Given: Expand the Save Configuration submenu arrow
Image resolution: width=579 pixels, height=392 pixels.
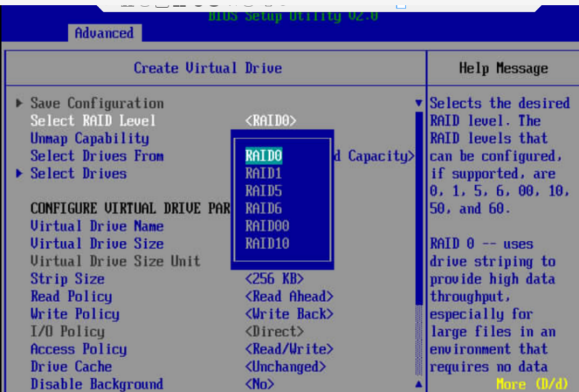Looking at the screenshot, I should 19,104.
